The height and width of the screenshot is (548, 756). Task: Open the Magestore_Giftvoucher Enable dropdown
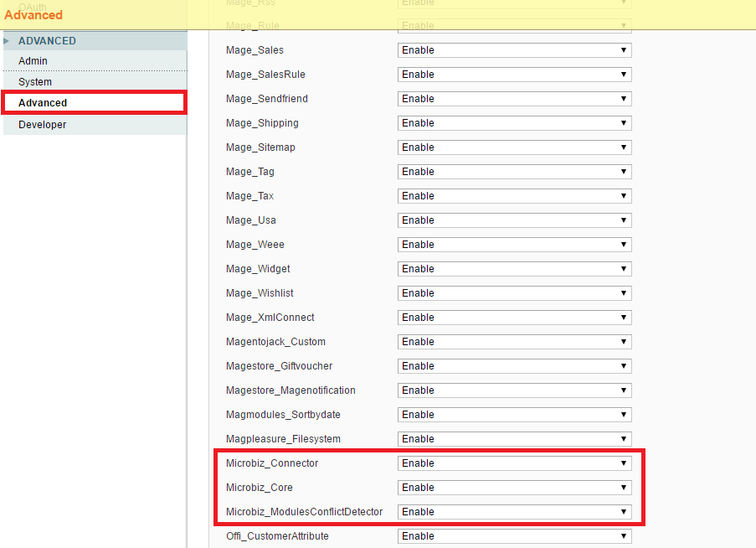[x=514, y=365]
